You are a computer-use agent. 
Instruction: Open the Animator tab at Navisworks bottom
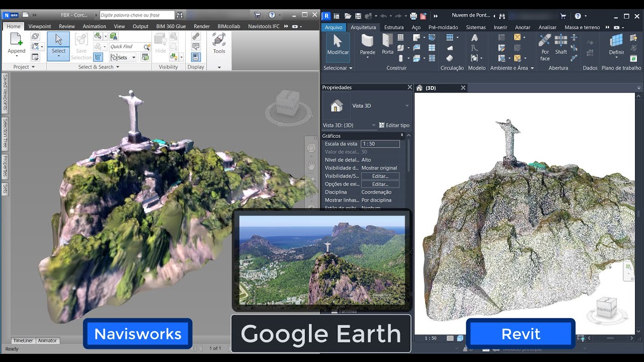click(47, 340)
